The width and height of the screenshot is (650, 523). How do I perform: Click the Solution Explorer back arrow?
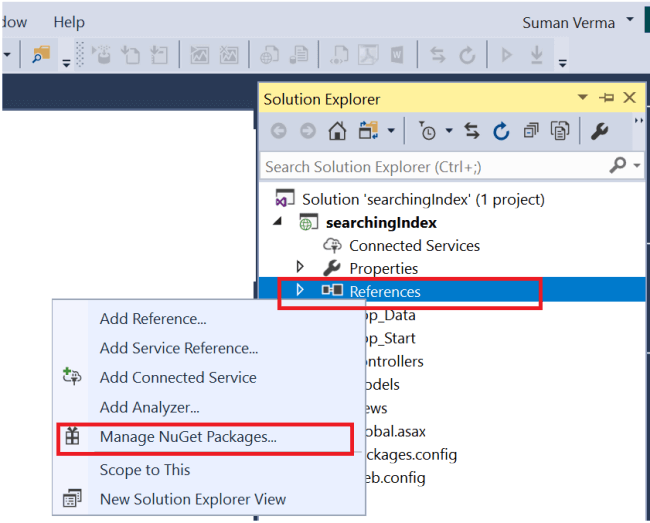279,131
